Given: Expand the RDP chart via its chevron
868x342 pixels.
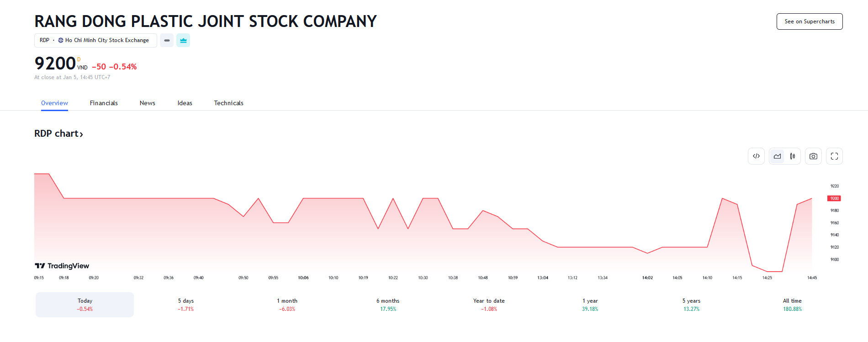Looking at the screenshot, I should 82,134.
